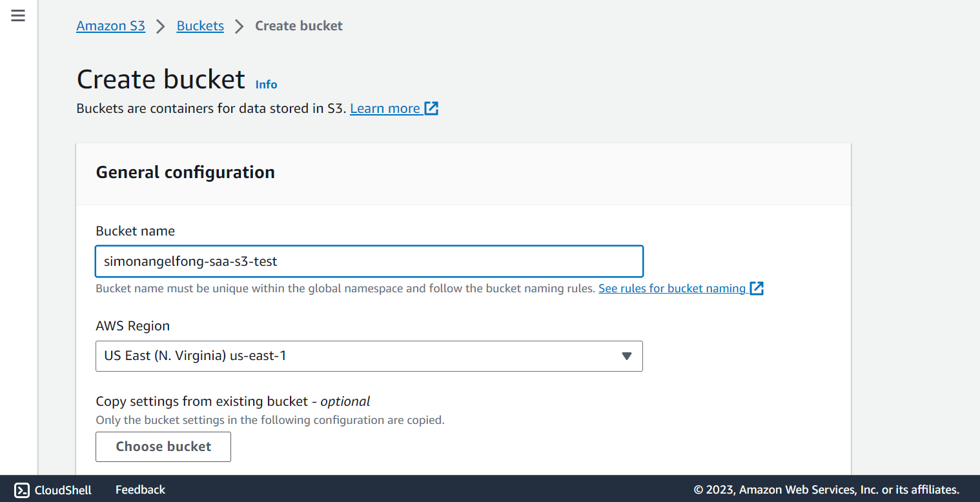Click the Amazon S3 breadcrumb link
Image resolution: width=980 pixels, height=502 pixels.
110,26
